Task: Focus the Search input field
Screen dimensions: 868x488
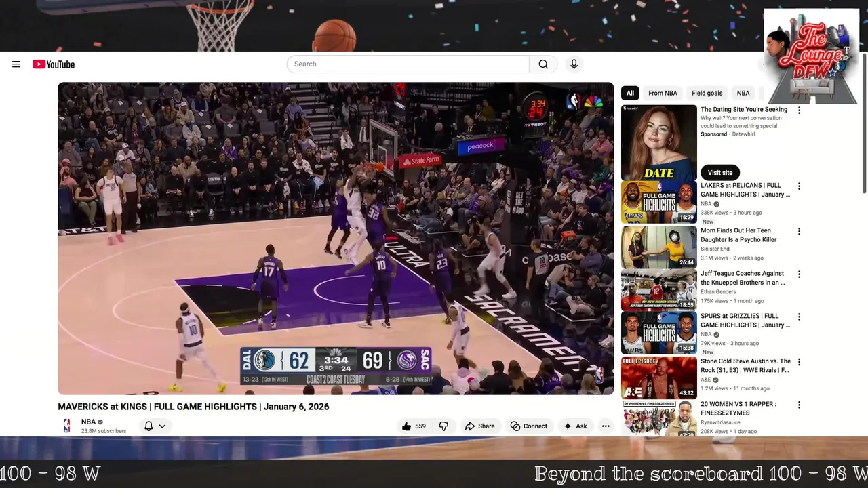Action: (408, 64)
